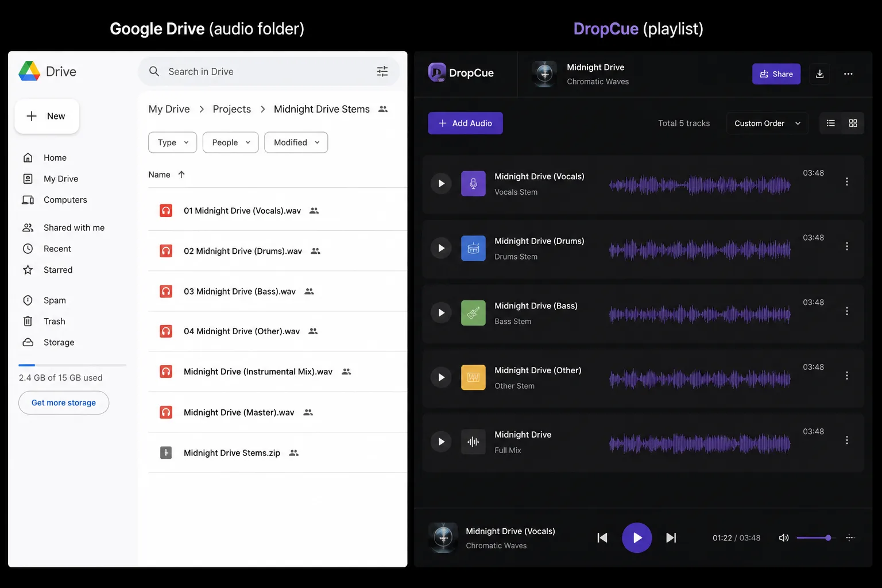Select 02 Midnight Drive (Drums).wav file
This screenshot has height=588, width=882.
click(x=278, y=251)
